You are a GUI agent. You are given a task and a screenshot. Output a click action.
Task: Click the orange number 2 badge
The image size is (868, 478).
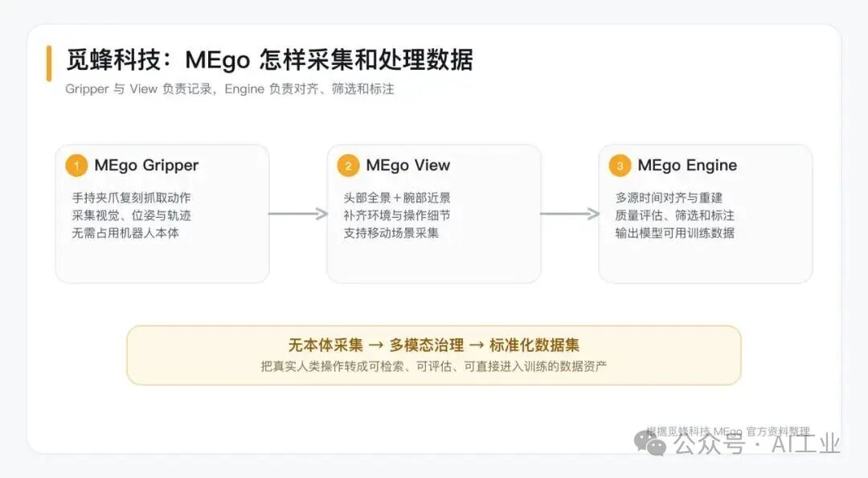coord(348,165)
